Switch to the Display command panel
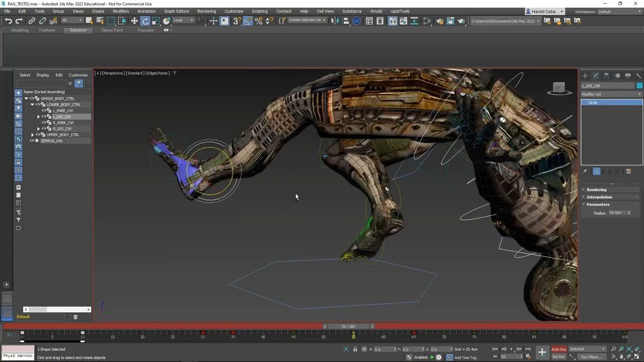The height and width of the screenshot is (362, 644). (628, 74)
